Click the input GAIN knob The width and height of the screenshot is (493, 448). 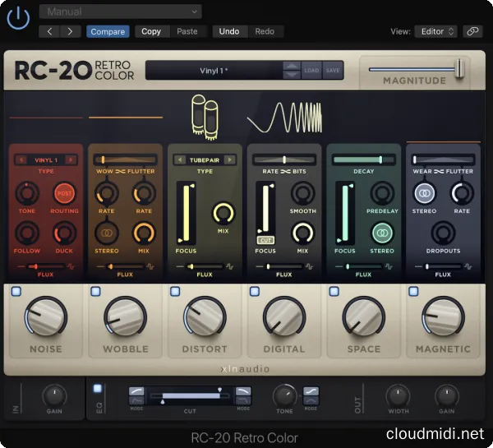pyautogui.click(x=54, y=395)
